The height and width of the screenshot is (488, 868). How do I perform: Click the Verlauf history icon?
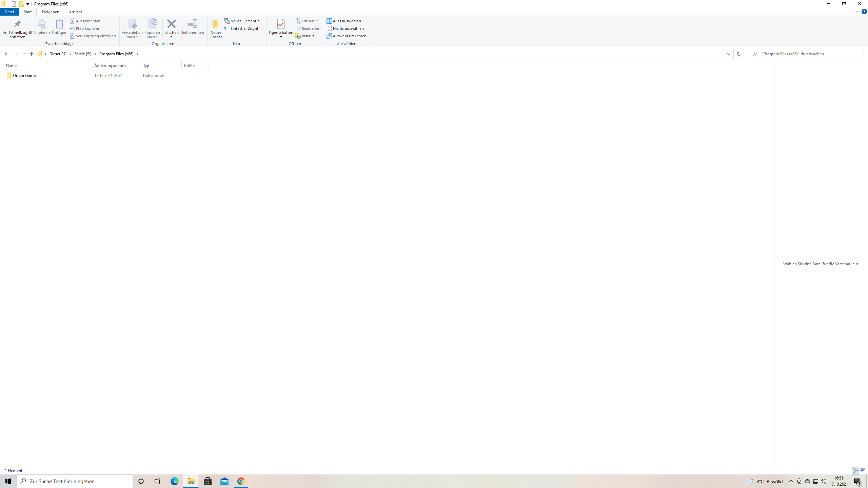[298, 36]
